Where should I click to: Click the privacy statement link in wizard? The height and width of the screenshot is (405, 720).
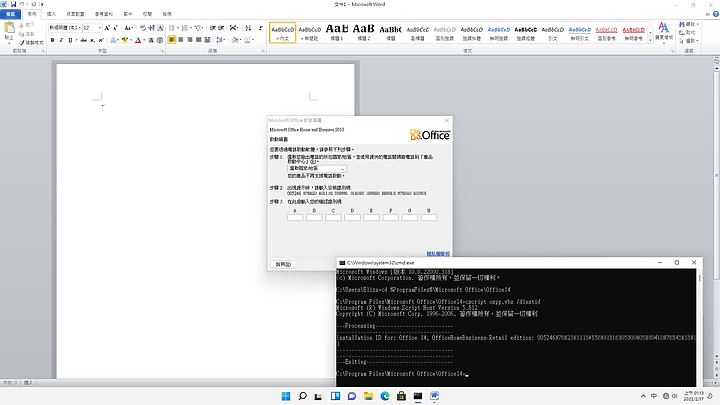(x=438, y=253)
